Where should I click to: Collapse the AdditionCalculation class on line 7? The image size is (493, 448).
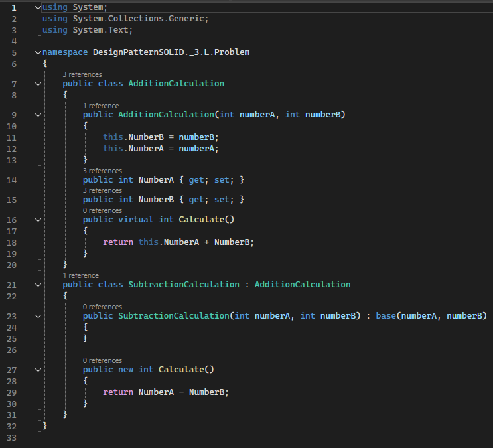pyautogui.click(x=38, y=84)
